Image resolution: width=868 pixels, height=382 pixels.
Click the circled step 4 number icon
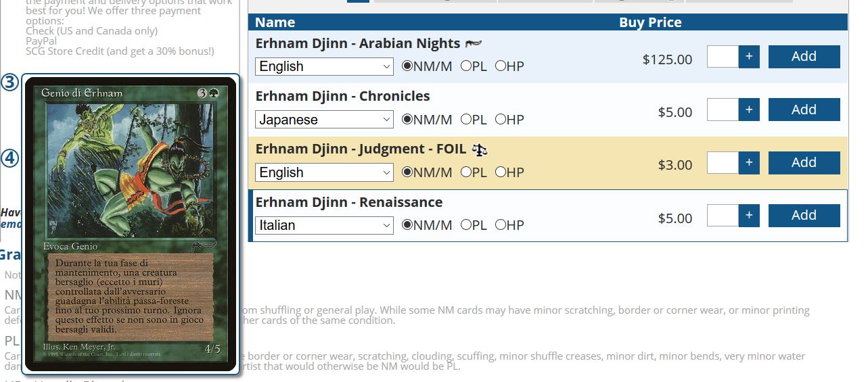click(9, 158)
